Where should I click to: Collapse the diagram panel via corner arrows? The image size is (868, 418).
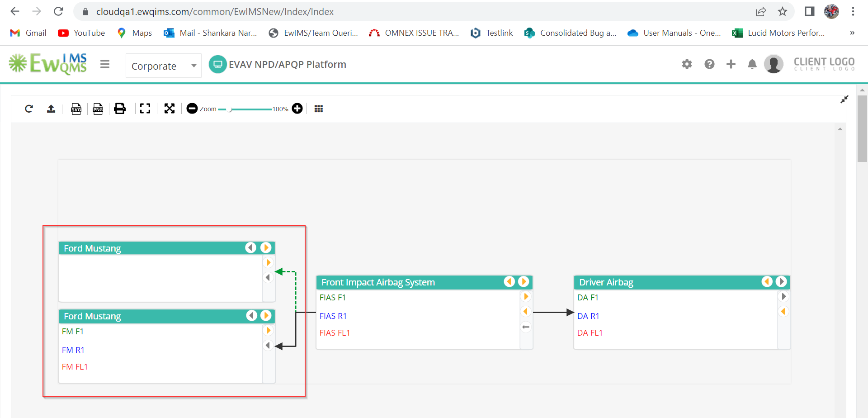(x=844, y=100)
